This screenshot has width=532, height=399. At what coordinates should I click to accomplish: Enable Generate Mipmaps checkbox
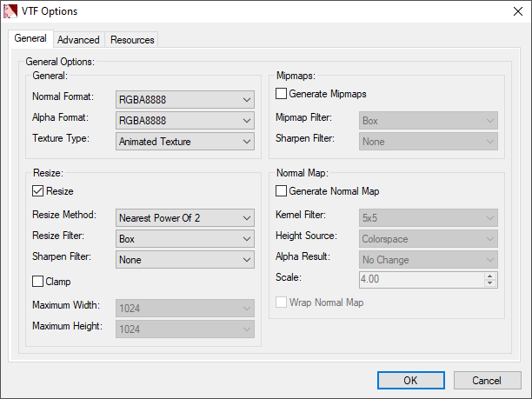[x=282, y=94]
